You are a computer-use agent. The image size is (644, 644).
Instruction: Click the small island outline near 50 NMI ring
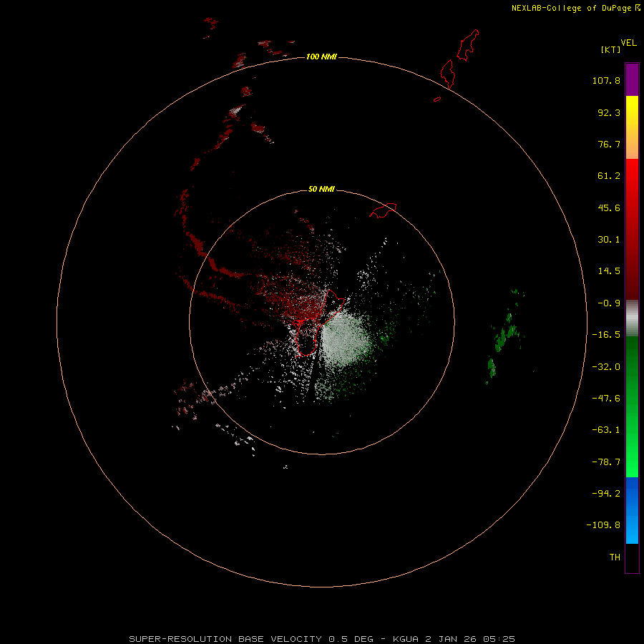coord(383,210)
